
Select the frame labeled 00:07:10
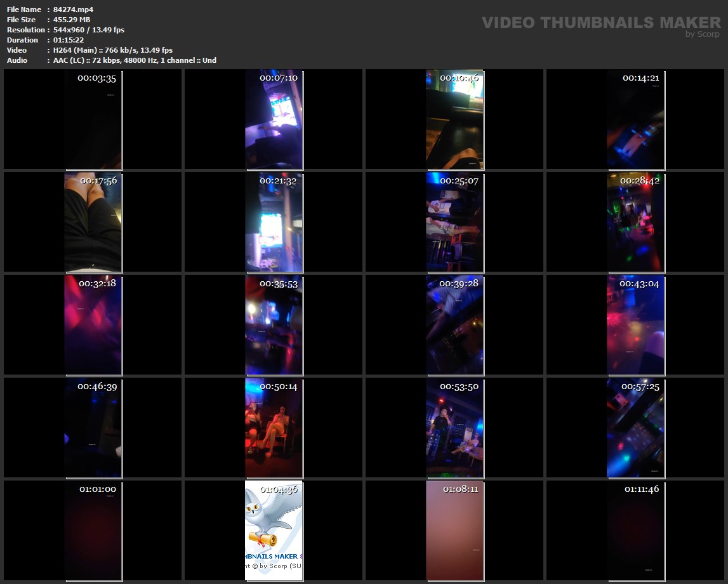tap(274, 120)
